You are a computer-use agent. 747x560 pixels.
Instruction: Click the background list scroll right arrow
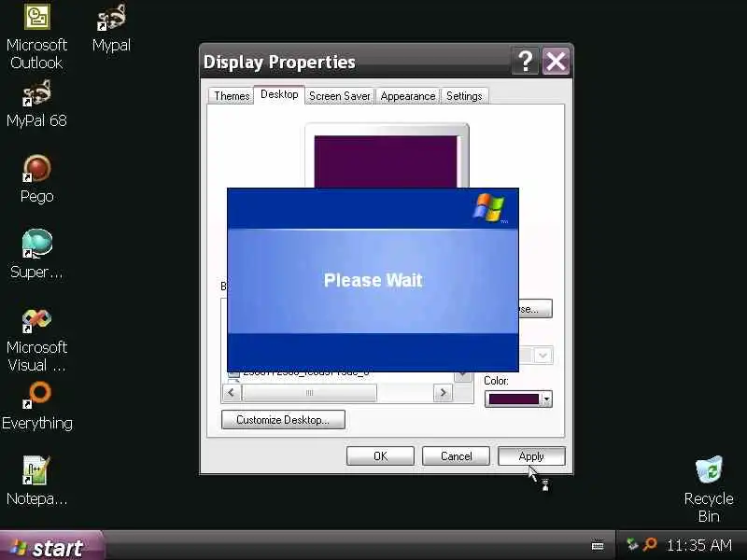pos(443,393)
